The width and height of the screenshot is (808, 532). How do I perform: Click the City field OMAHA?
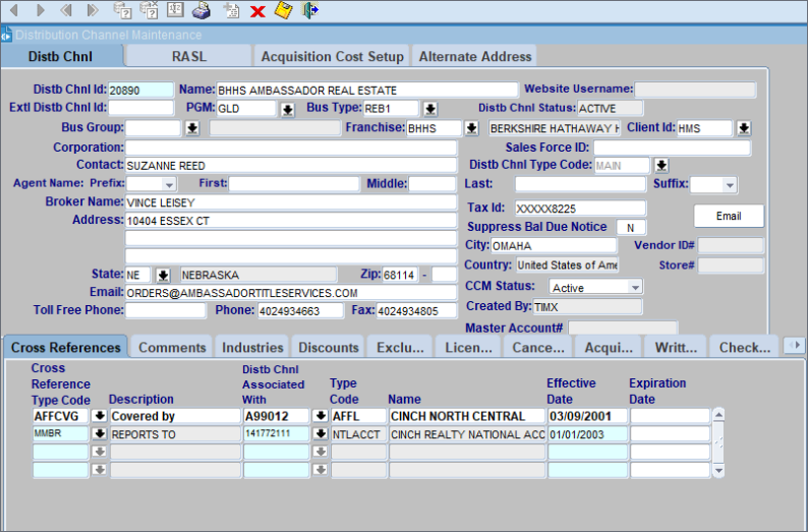553,246
